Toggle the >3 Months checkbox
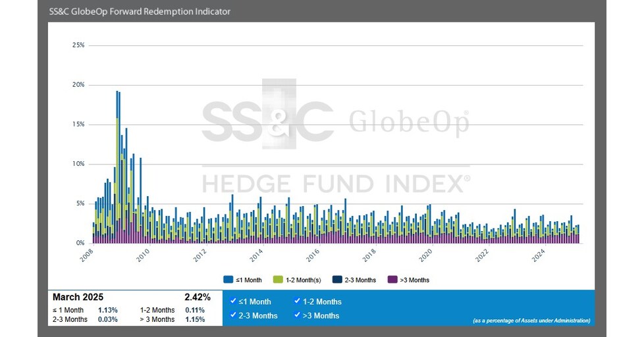This screenshot has height=337, width=644. pyautogui.click(x=298, y=315)
